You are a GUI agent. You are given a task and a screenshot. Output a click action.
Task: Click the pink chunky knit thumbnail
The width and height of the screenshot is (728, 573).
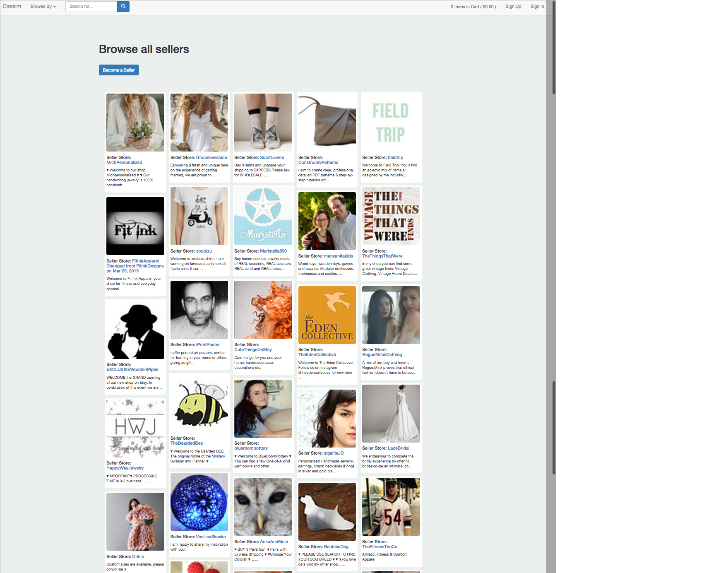tap(135, 522)
